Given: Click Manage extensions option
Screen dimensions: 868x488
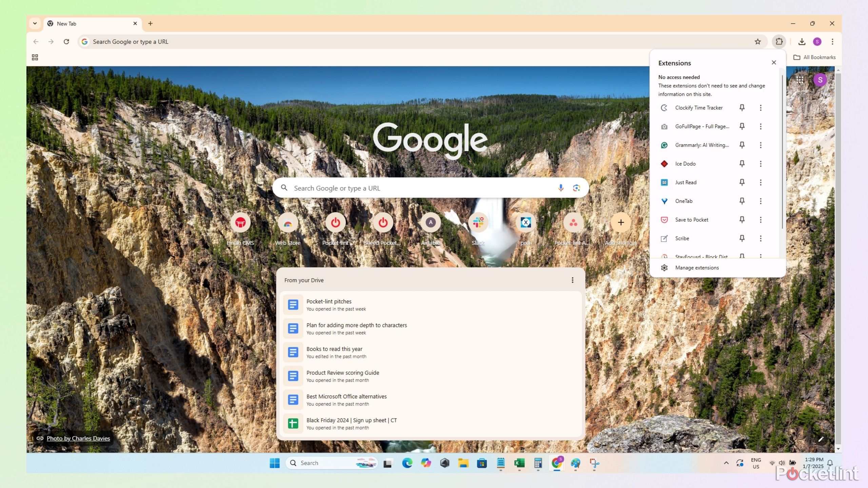Looking at the screenshot, I should (696, 267).
